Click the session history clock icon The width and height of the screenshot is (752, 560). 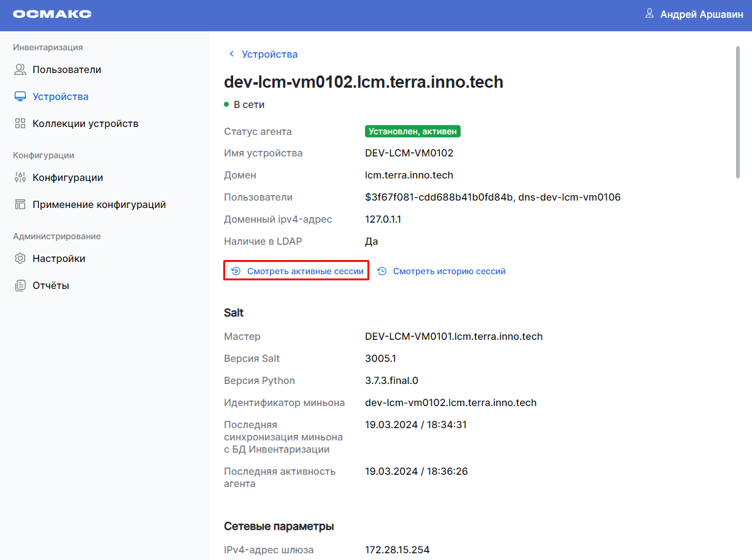coord(382,271)
